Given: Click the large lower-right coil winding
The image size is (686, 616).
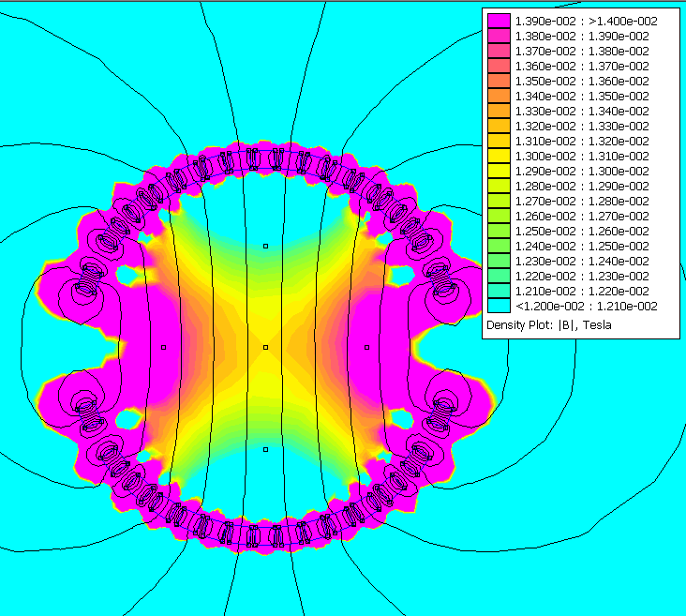Looking at the screenshot, I should pos(443,411).
